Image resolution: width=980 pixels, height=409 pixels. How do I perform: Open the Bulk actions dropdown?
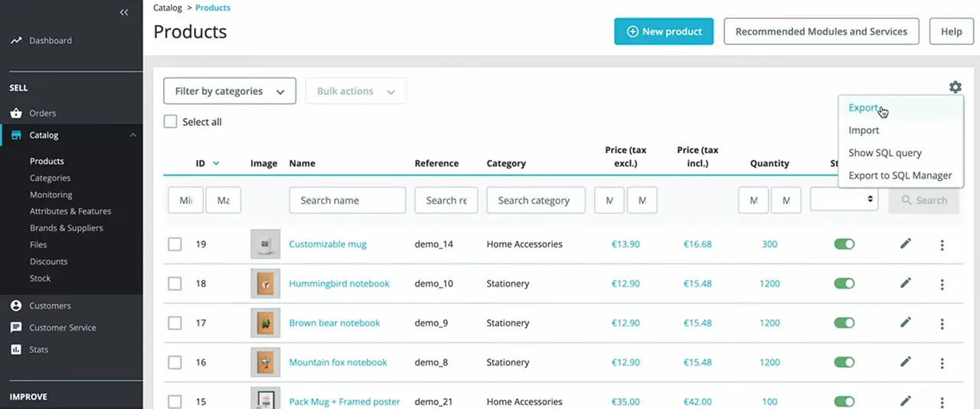pyautogui.click(x=355, y=91)
